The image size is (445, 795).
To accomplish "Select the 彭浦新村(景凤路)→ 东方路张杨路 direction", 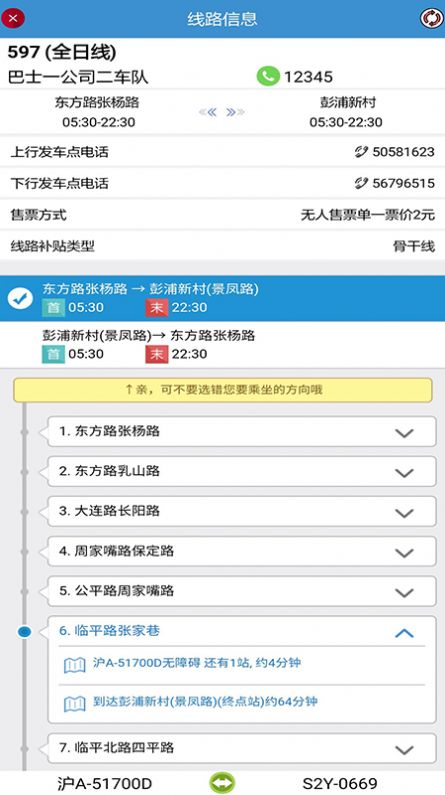I will (222, 345).
